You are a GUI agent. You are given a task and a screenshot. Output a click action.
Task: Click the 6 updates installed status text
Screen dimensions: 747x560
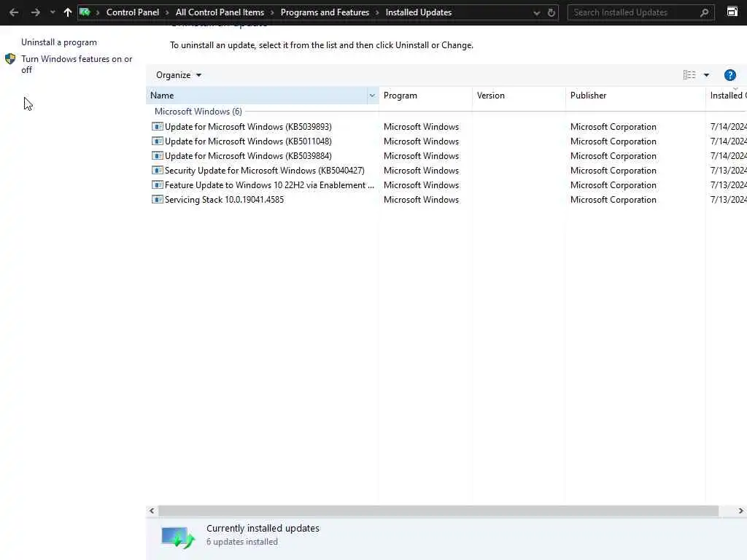[x=242, y=542]
